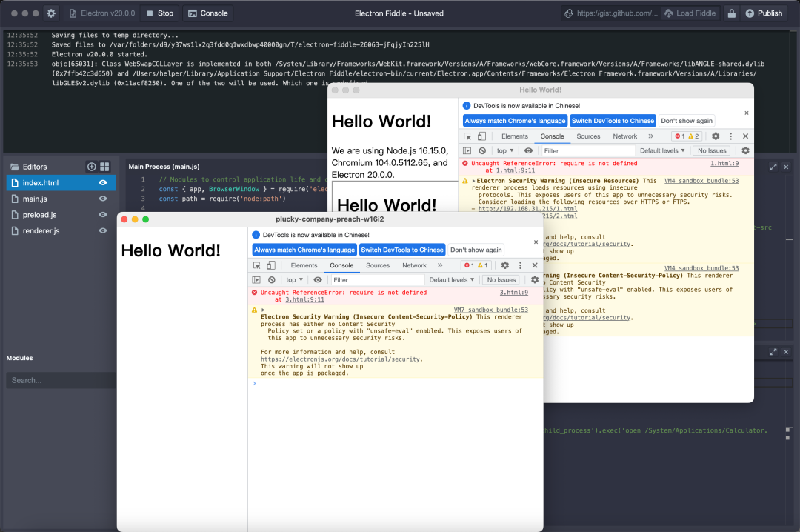The image size is (800, 532).
Task: Front window: DevTools settings gear
Action: coord(504,265)
